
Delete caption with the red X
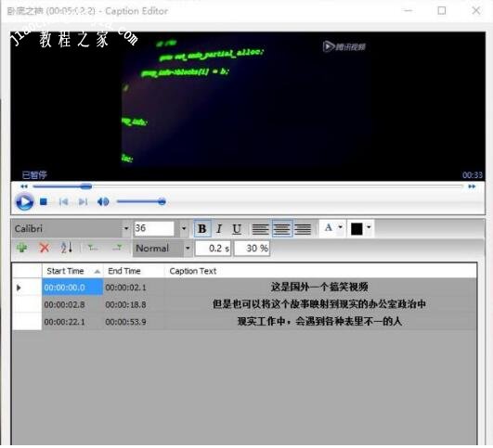coord(45,248)
